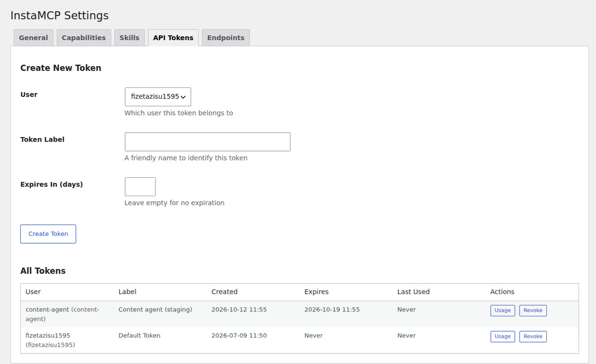Viewport: 596px width, 364px height.
Task: Switch to the Capabilities tab
Action: tap(83, 38)
